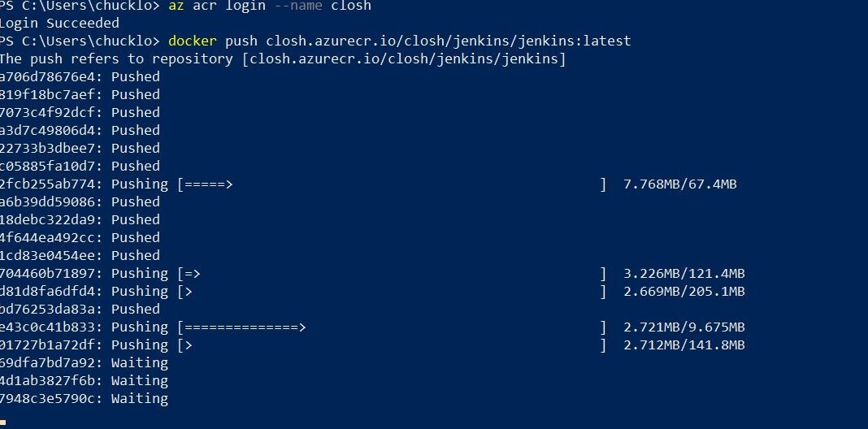Click the blinking cursor at bottom
The width and height of the screenshot is (868, 429).
pyautogui.click(x=2, y=423)
